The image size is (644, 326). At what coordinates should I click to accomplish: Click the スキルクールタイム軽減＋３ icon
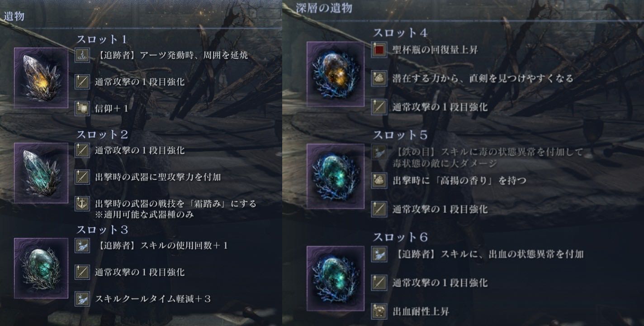click(82, 298)
